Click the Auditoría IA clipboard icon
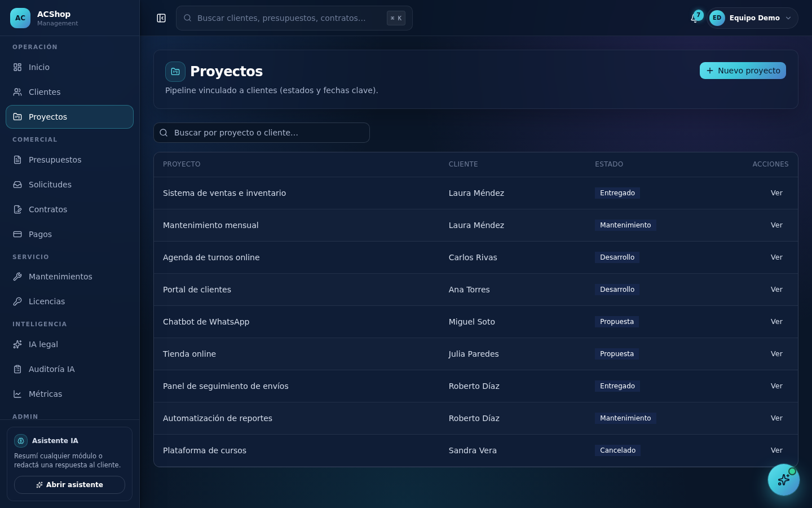 (x=17, y=369)
